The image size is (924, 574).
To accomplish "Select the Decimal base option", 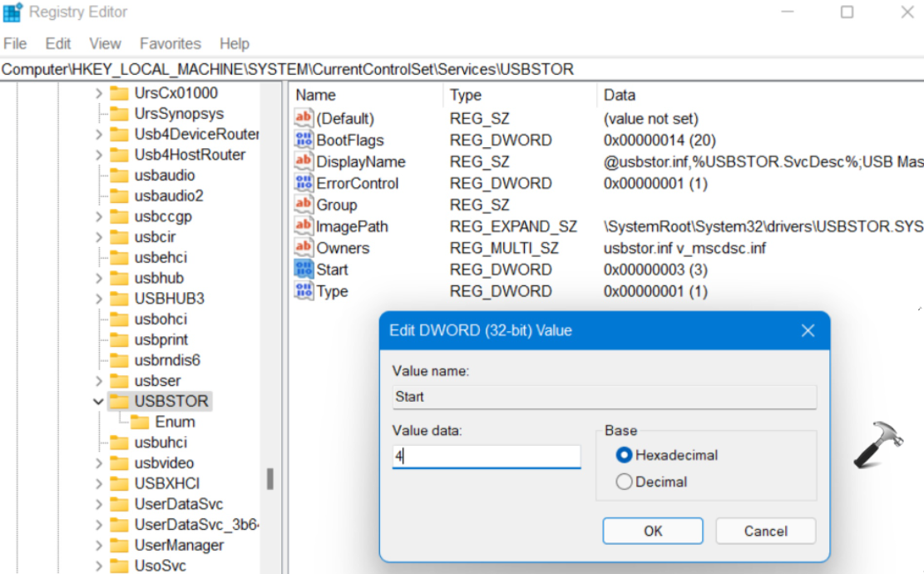I will pos(625,482).
